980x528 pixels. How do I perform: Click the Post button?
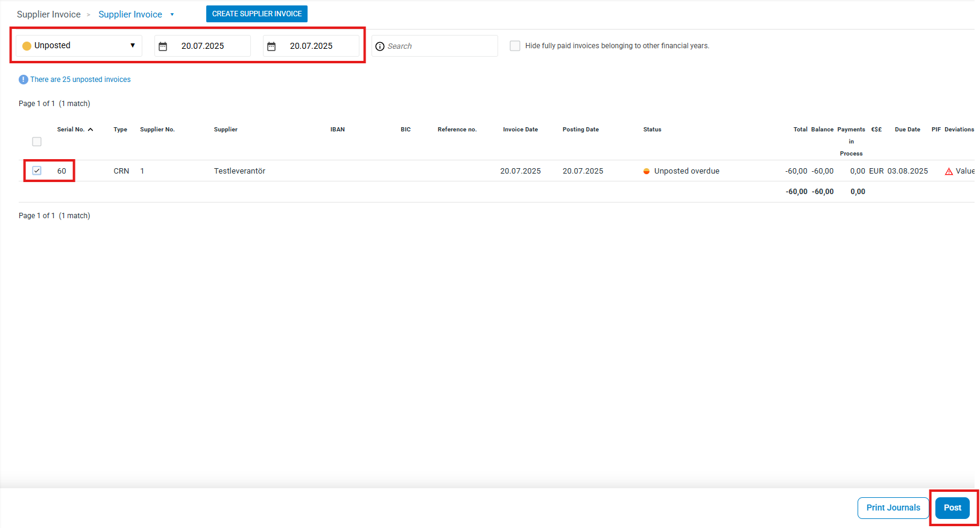click(952, 508)
